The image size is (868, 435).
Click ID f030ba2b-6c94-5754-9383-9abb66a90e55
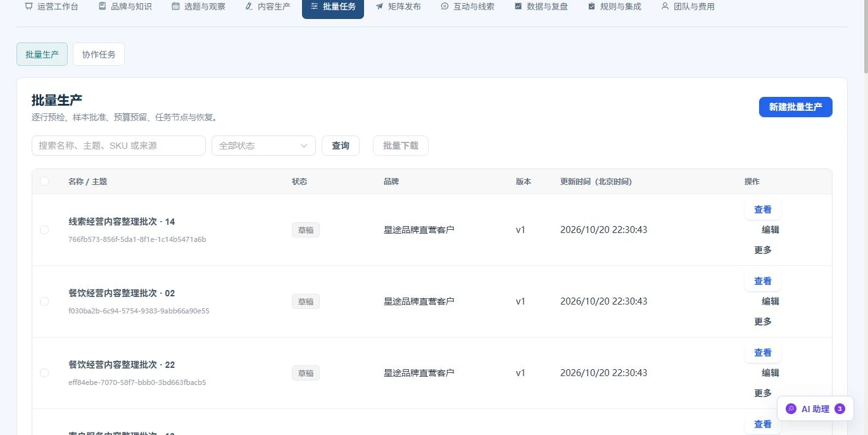pos(139,311)
